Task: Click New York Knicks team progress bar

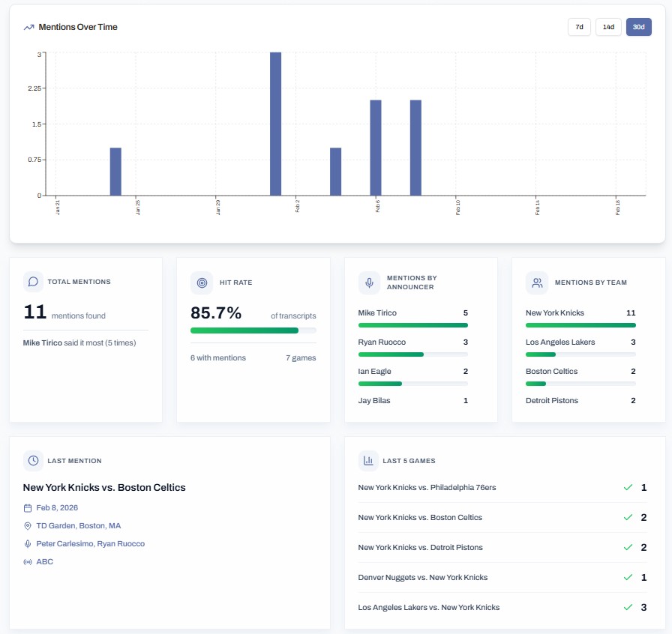Action: pyautogui.click(x=580, y=325)
